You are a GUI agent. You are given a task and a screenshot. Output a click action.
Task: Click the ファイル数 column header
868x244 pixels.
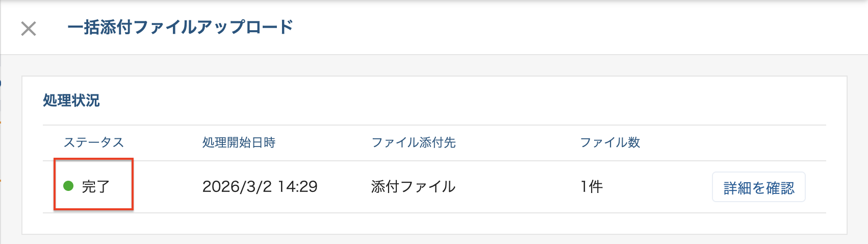(610, 142)
